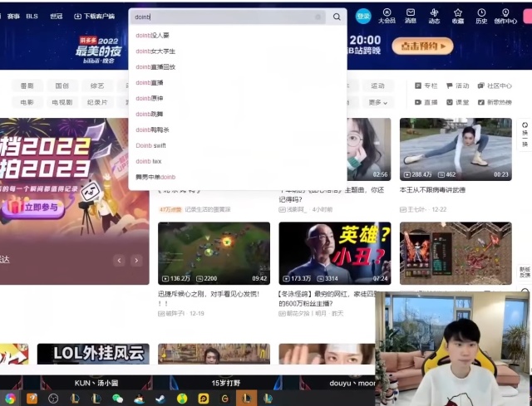Open 综艺 category tab
This screenshot has height=406, width=532.
(x=97, y=86)
